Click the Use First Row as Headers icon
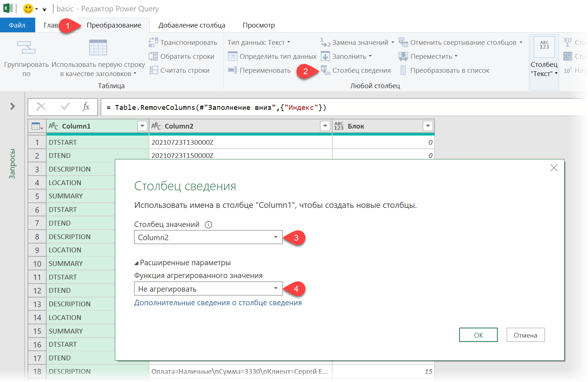The image size is (588, 382). click(x=98, y=47)
